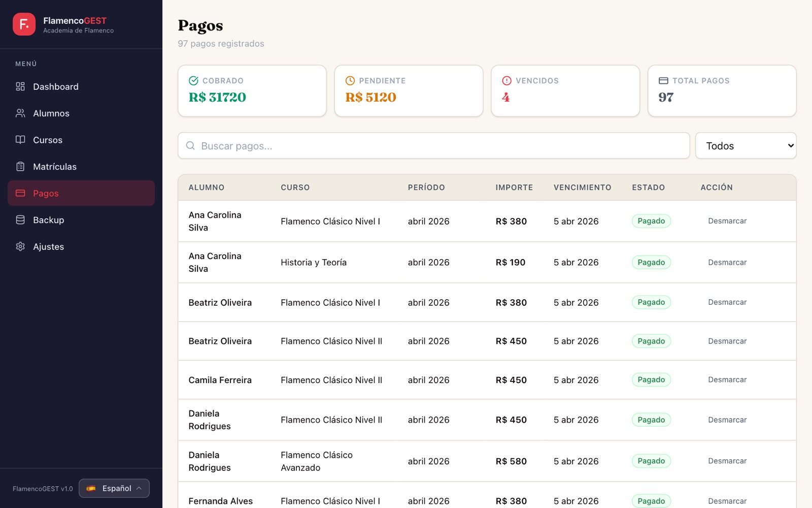
Task: Click the FlamencoGEST logo icon
Action: point(24,24)
